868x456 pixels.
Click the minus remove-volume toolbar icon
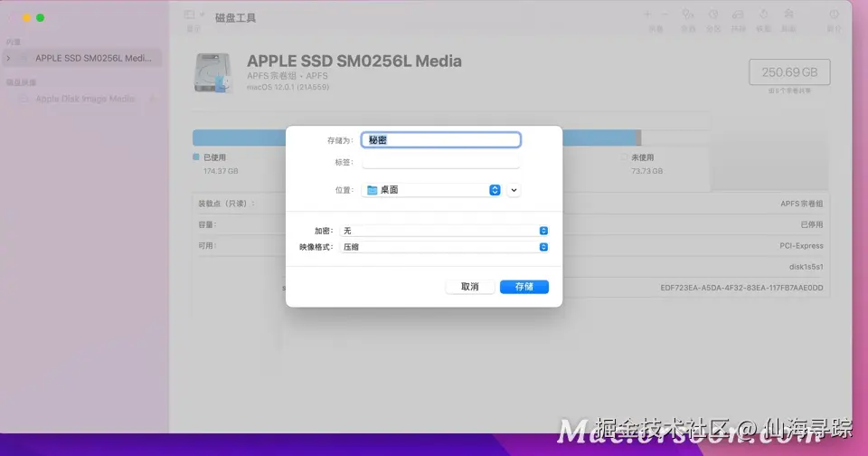point(665,14)
